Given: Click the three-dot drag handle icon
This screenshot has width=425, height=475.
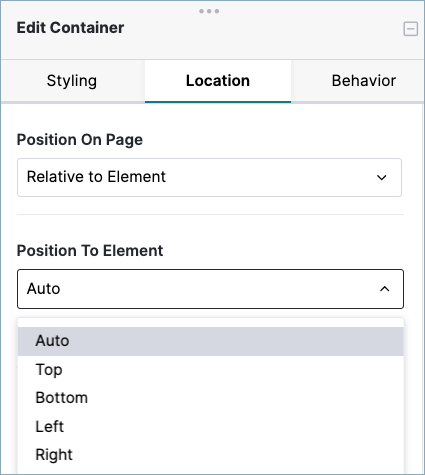Looking at the screenshot, I should [209, 11].
